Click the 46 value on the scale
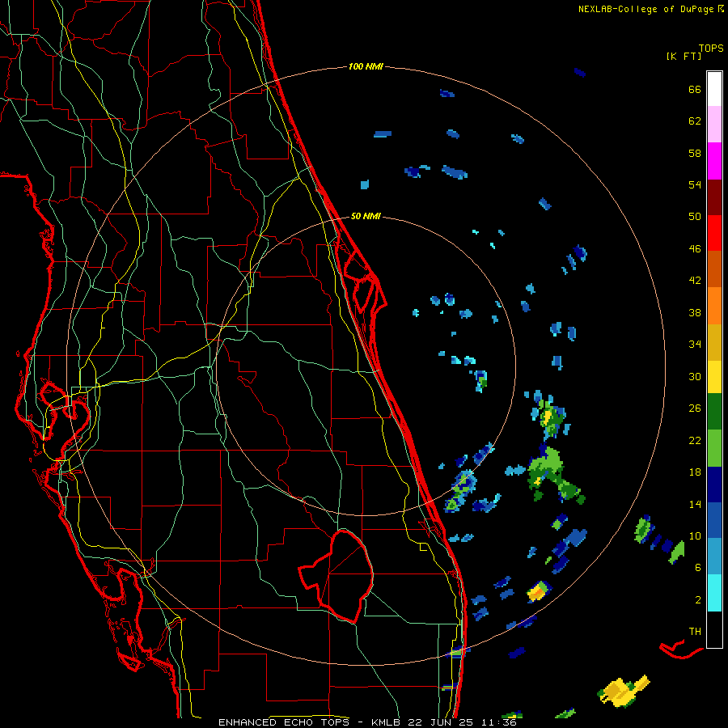Screen dimensions: 728x728 point(695,249)
